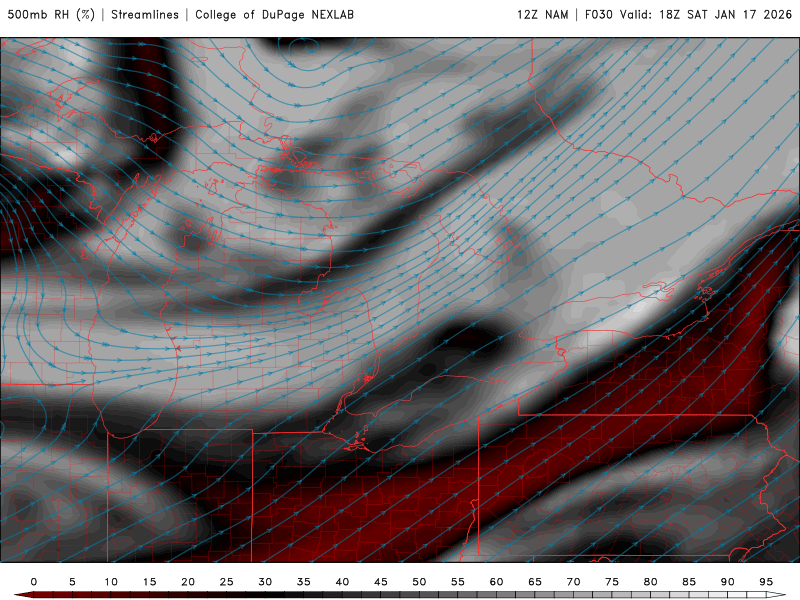Click the 'Streamlines' label in the header

(145, 14)
